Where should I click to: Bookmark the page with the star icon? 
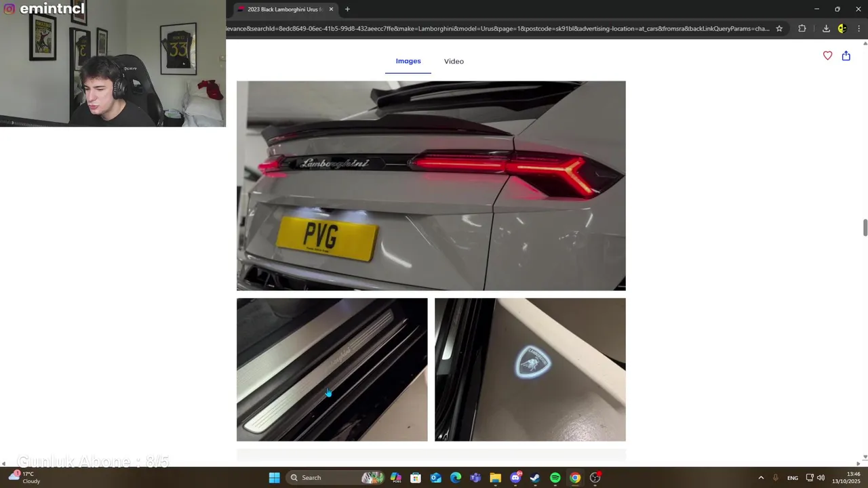[779, 28]
